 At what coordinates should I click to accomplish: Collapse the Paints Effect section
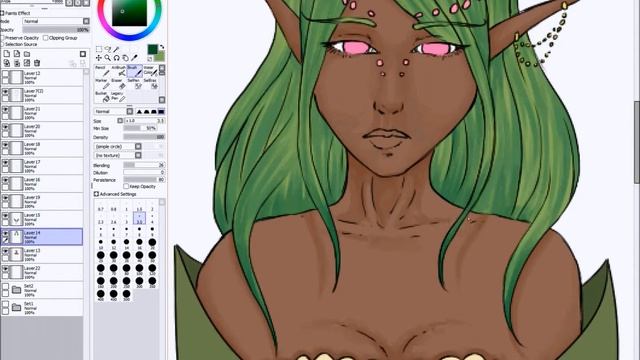click(x=2, y=13)
